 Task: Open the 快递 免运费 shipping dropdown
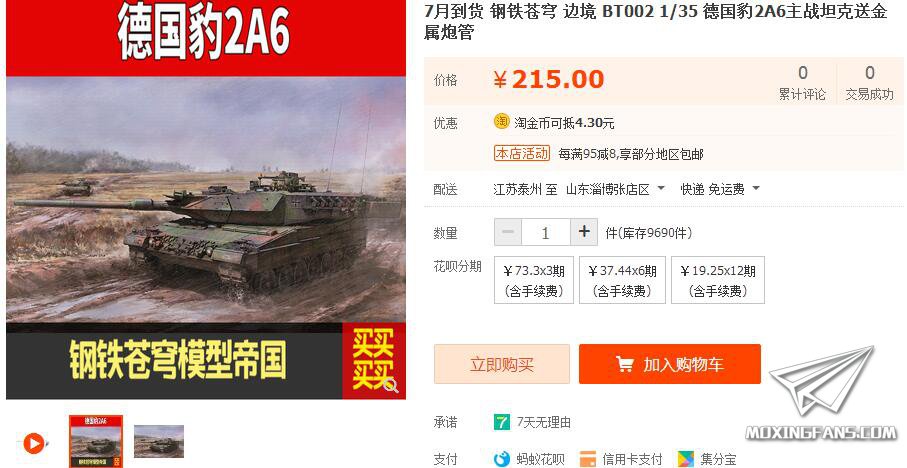point(720,189)
